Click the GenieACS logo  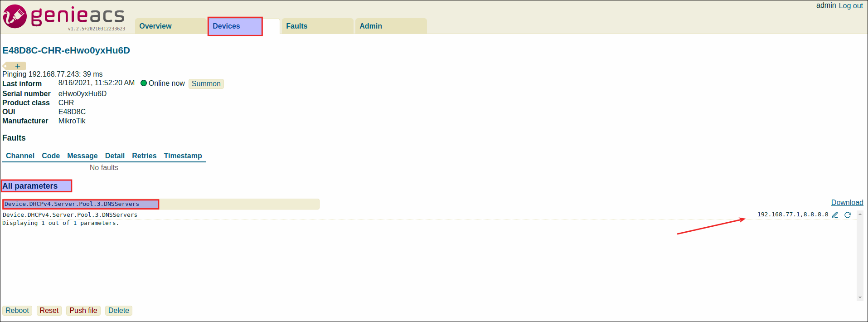[x=64, y=17]
